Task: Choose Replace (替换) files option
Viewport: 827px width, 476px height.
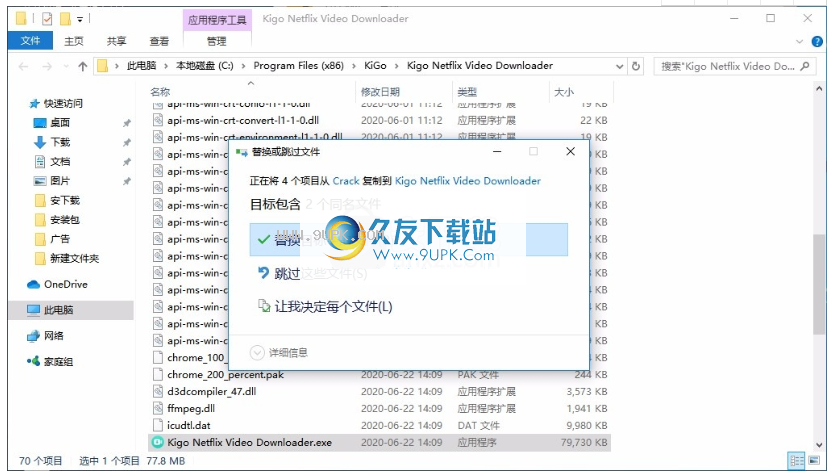Action: point(409,240)
